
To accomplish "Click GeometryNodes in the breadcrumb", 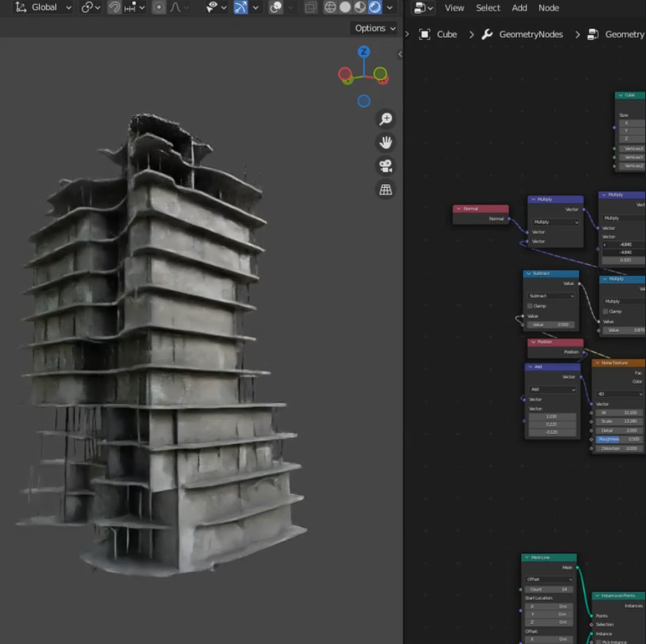I will (531, 34).
